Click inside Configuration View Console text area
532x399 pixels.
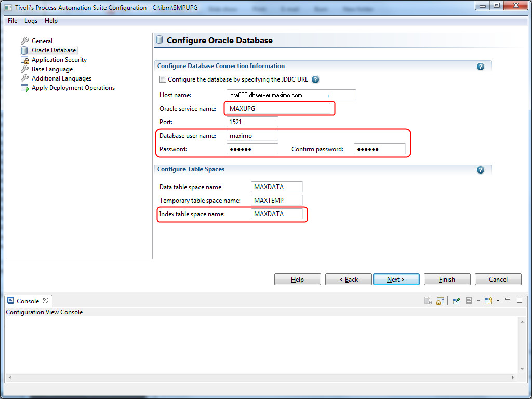pyautogui.click(x=262, y=345)
